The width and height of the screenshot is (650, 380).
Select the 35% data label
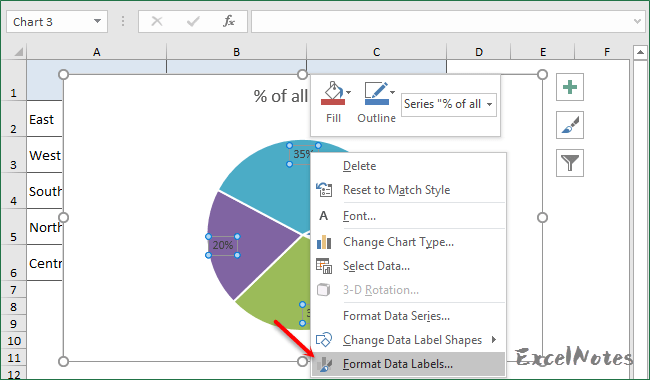click(x=301, y=155)
